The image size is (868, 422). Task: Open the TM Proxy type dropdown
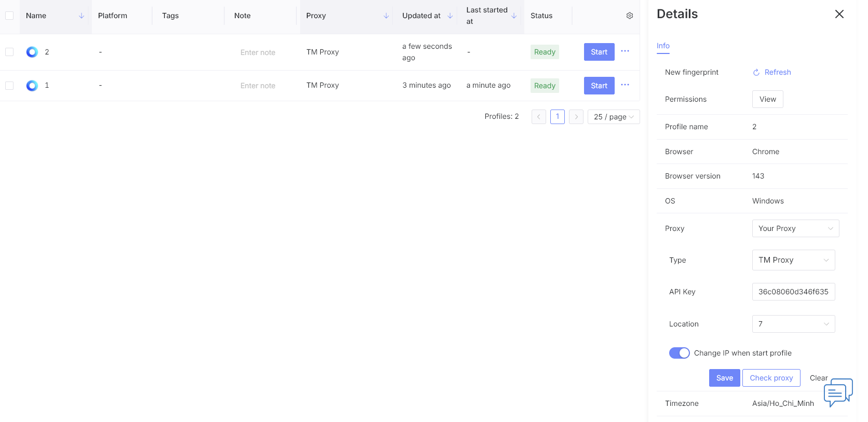coord(793,260)
